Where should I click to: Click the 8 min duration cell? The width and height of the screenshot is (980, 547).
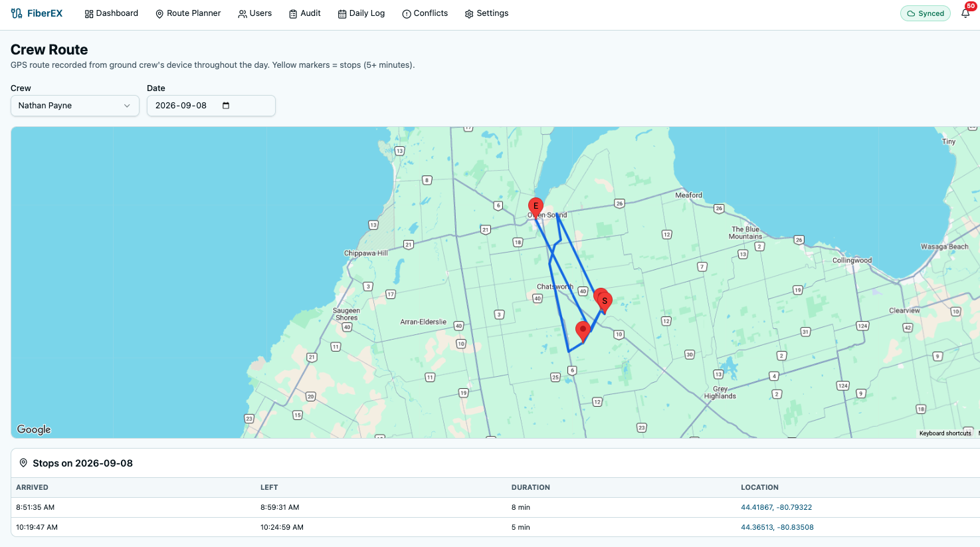pyautogui.click(x=521, y=507)
